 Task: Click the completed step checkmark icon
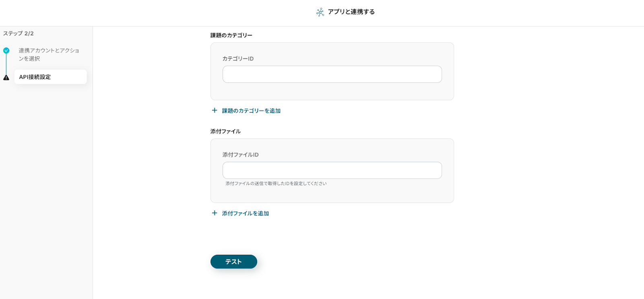pos(6,51)
